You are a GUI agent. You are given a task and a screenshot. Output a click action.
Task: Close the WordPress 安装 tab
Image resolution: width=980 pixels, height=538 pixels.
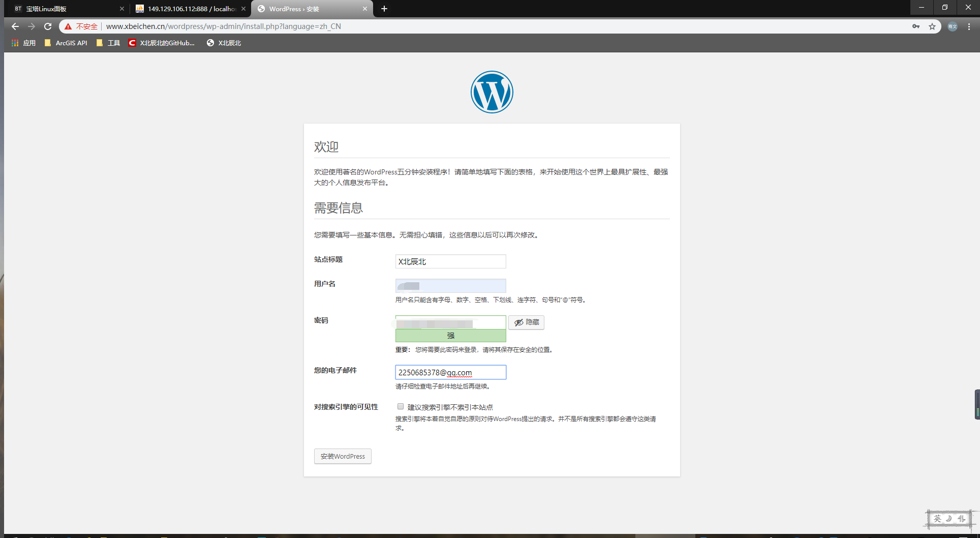pyautogui.click(x=365, y=9)
